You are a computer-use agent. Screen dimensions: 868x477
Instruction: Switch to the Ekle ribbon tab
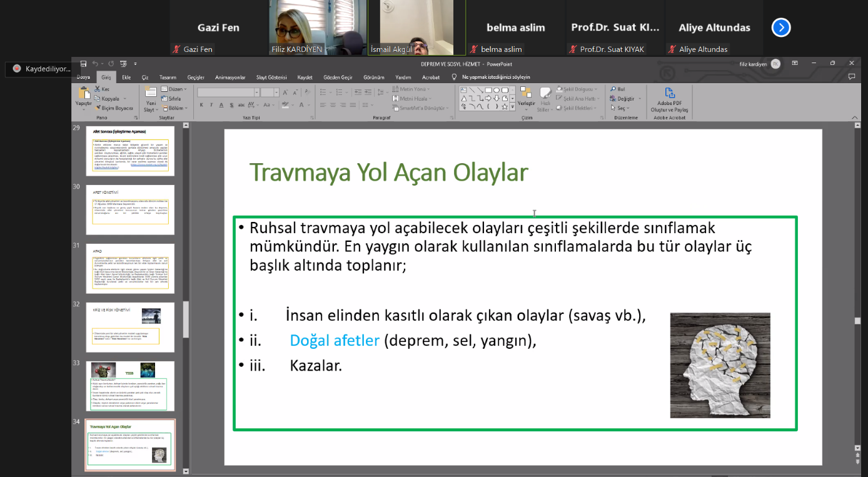tap(126, 78)
